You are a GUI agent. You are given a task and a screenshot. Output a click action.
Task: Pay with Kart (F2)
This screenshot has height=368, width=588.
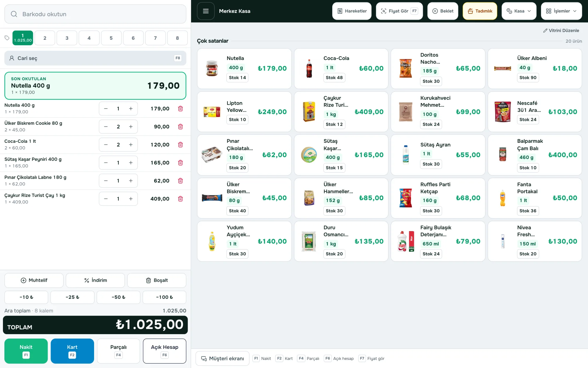tap(72, 351)
